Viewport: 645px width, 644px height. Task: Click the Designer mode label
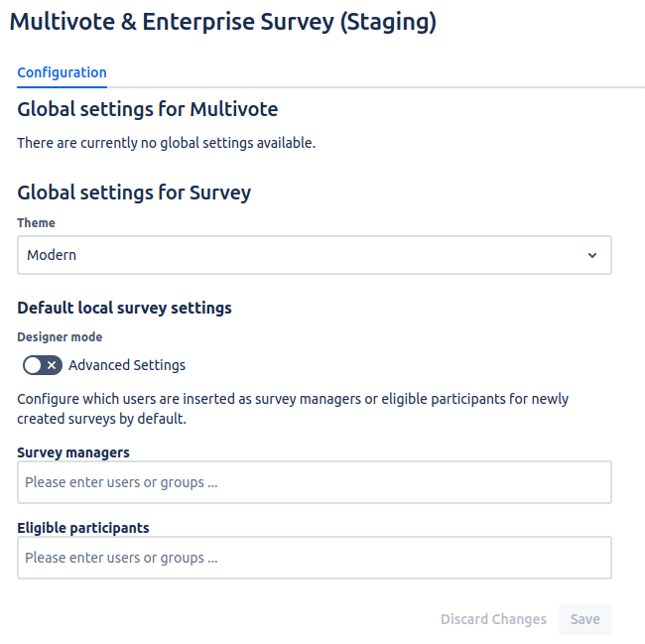point(60,337)
